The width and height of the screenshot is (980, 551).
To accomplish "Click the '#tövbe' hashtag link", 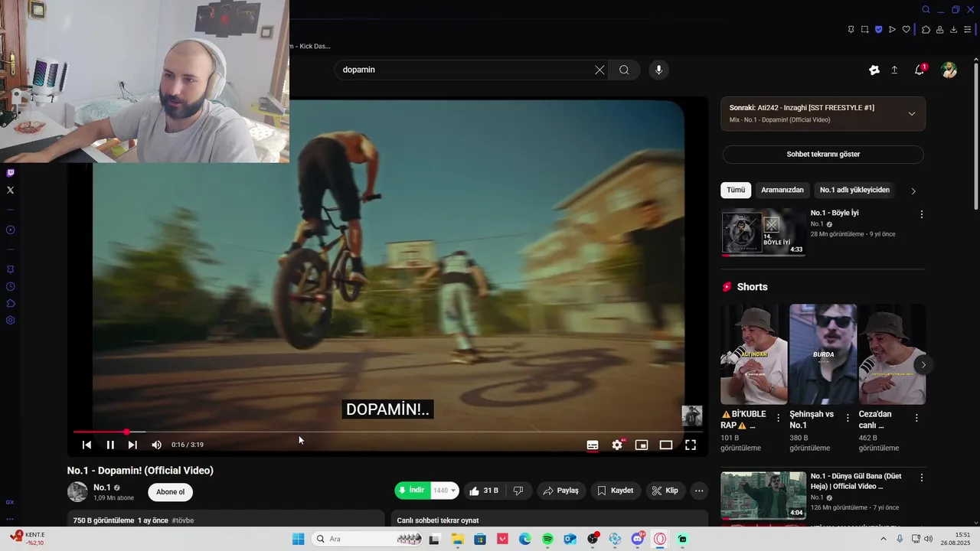I will coord(182,520).
